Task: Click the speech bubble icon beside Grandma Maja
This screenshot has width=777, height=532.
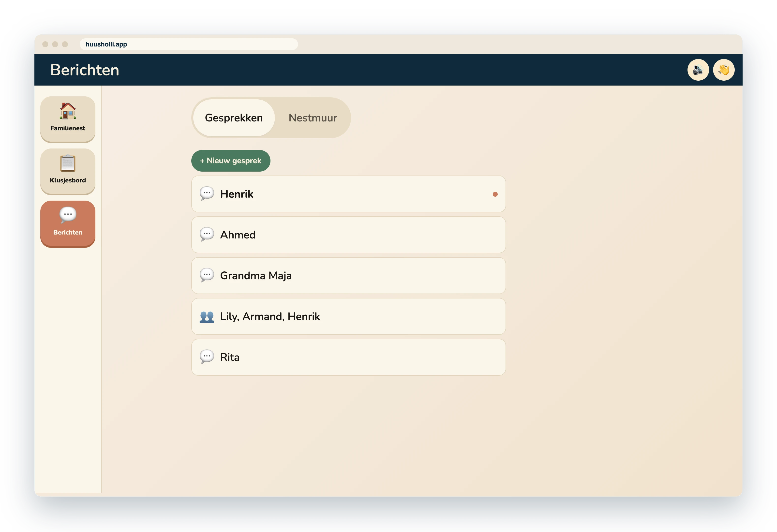Action: [207, 275]
